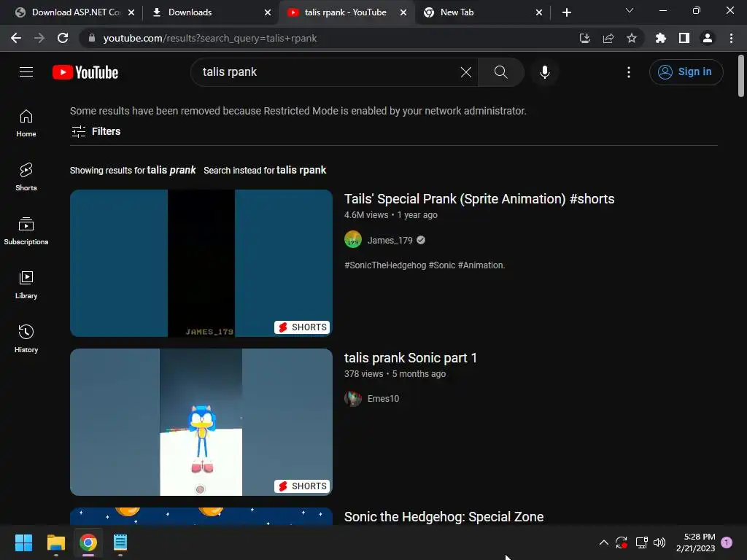Open James_179 channel name
The height and width of the screenshot is (560, 747).
[x=390, y=240]
